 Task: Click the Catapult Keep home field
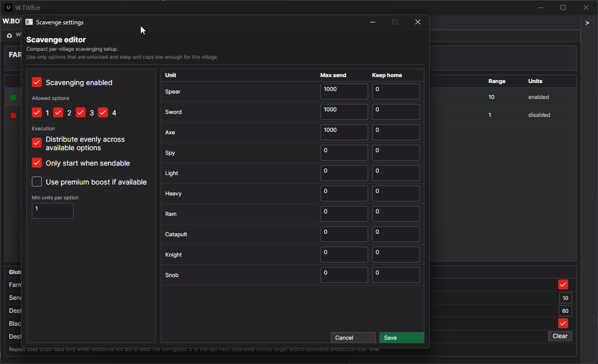(x=396, y=234)
